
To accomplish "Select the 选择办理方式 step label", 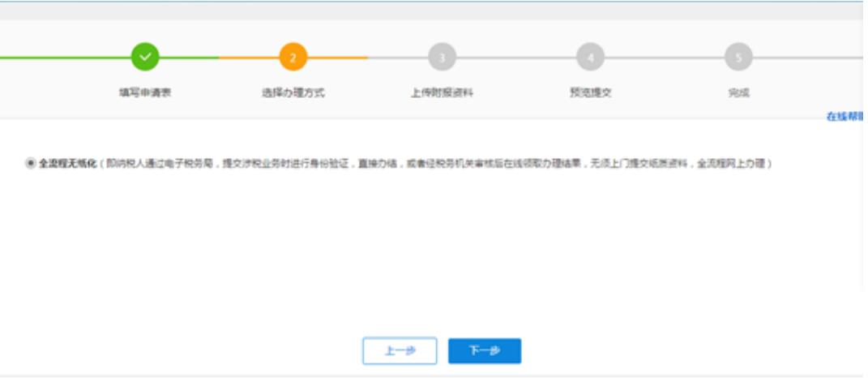I will click(x=293, y=93).
